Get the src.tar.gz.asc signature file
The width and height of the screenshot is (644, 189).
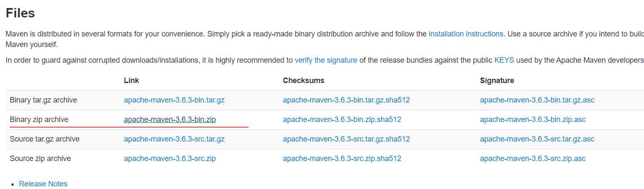point(537,139)
